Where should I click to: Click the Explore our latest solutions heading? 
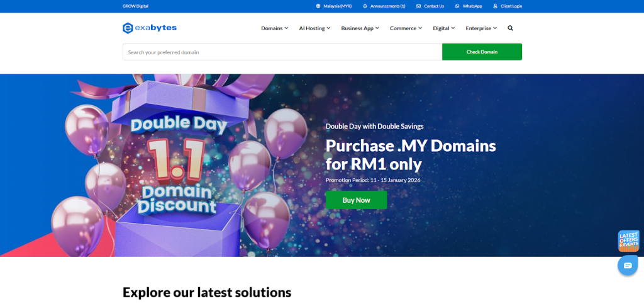[x=207, y=292]
